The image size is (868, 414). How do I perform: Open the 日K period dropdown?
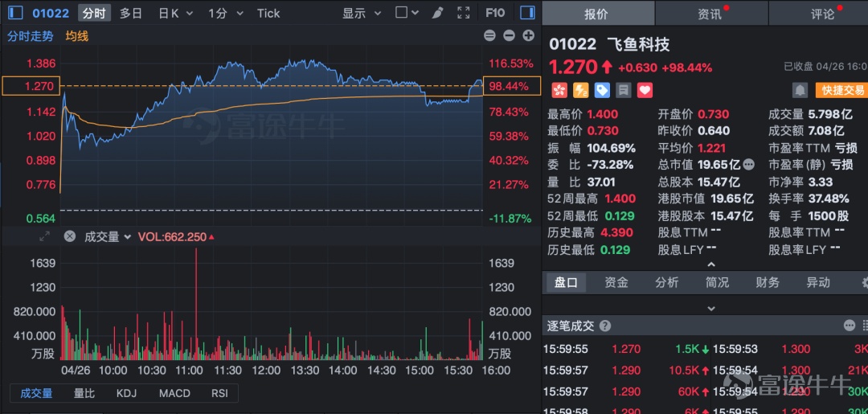pos(175,14)
